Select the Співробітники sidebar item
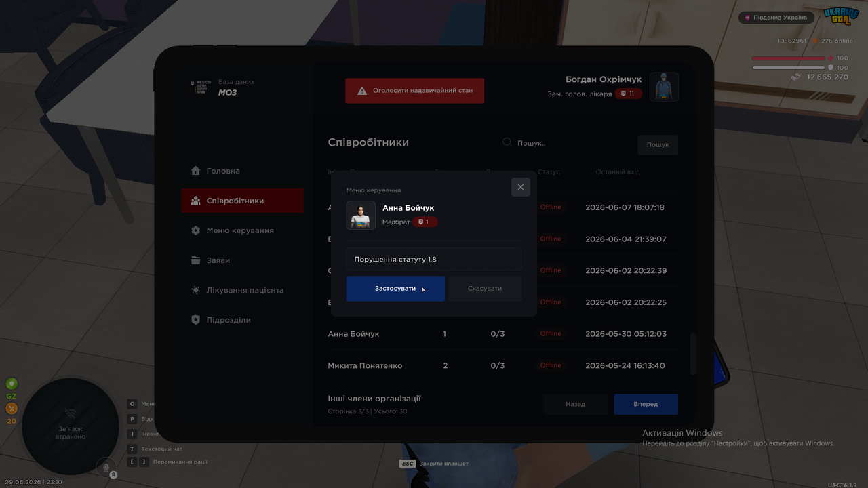This screenshot has height=488, width=868. point(242,201)
